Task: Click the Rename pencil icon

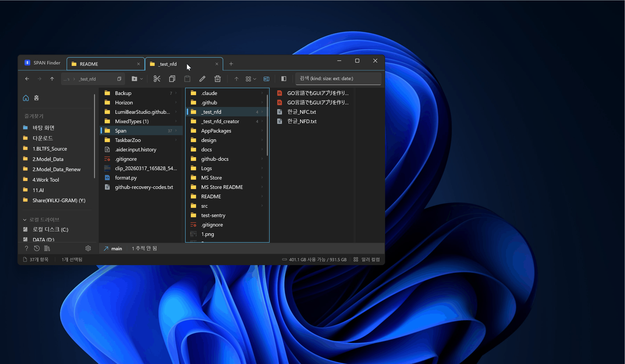Action: 202,79
